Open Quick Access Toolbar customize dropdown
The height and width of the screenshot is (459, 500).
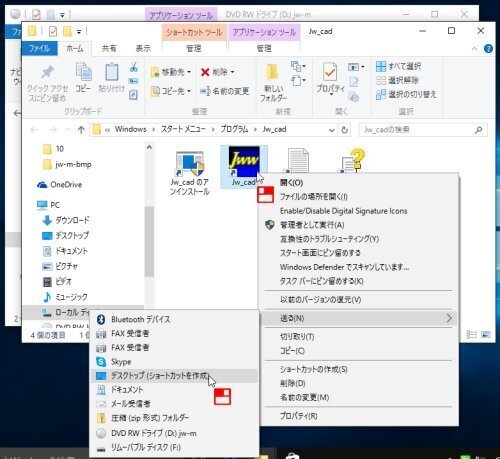coord(79,32)
